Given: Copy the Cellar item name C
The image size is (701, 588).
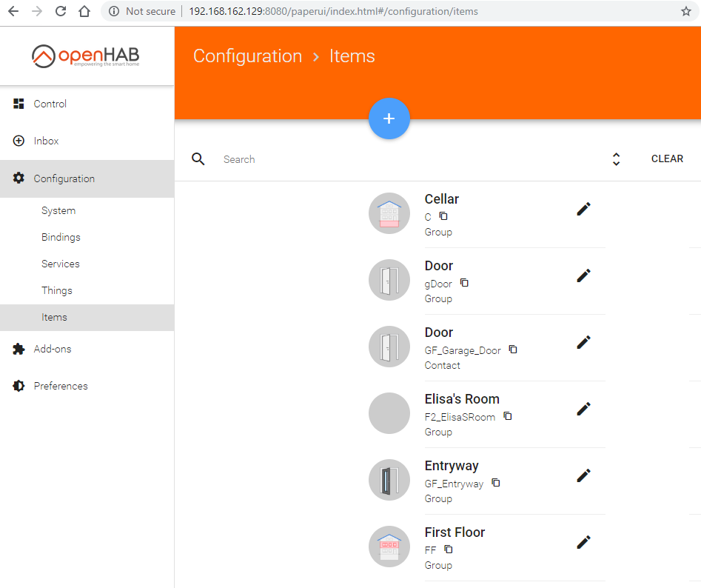Looking at the screenshot, I should click(443, 216).
